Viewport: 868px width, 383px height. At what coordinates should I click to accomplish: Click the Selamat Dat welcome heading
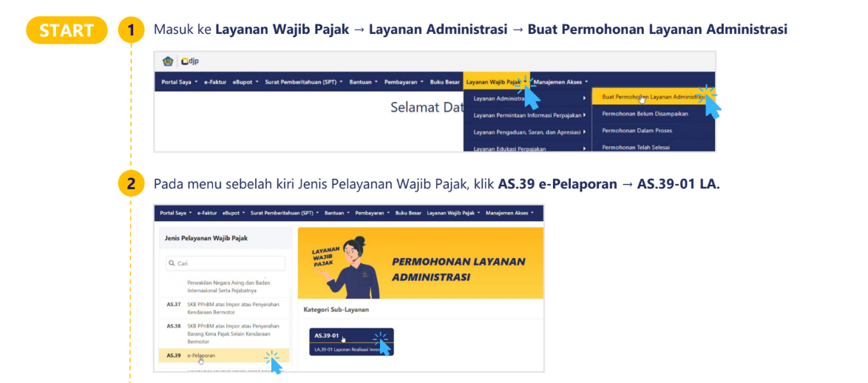point(427,107)
